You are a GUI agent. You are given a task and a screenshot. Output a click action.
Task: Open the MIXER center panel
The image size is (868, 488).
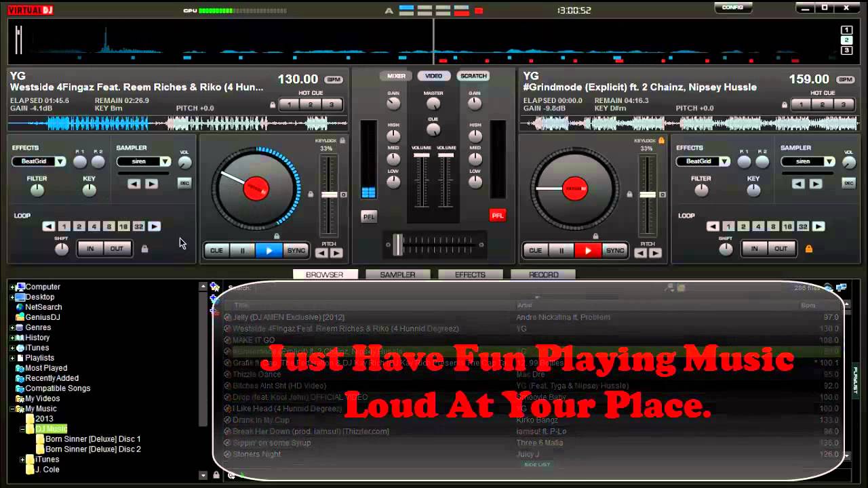click(x=396, y=76)
